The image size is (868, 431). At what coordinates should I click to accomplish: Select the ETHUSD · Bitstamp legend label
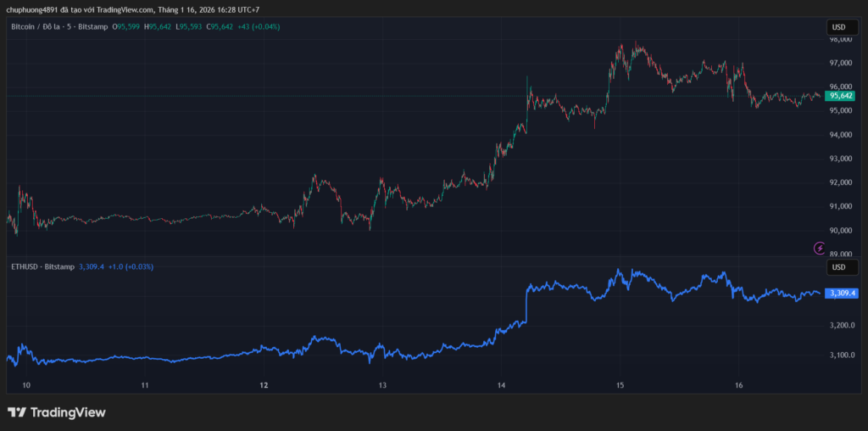tap(42, 266)
